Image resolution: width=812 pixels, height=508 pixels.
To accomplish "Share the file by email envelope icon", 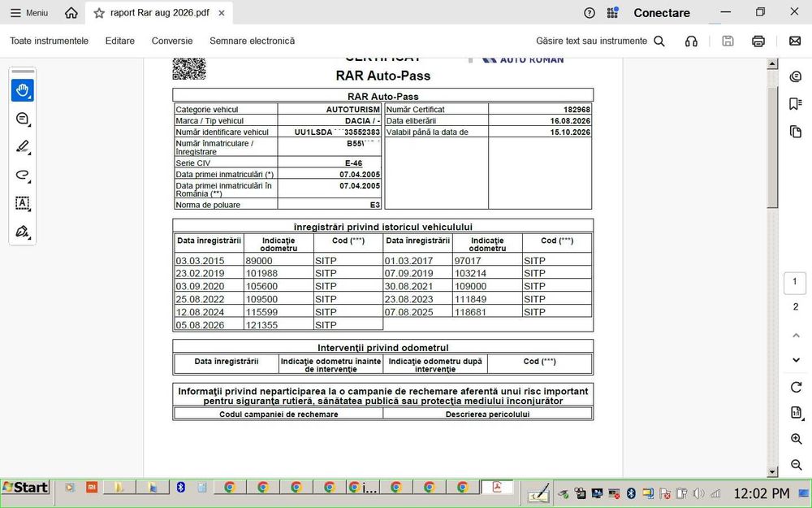I will [x=795, y=41].
